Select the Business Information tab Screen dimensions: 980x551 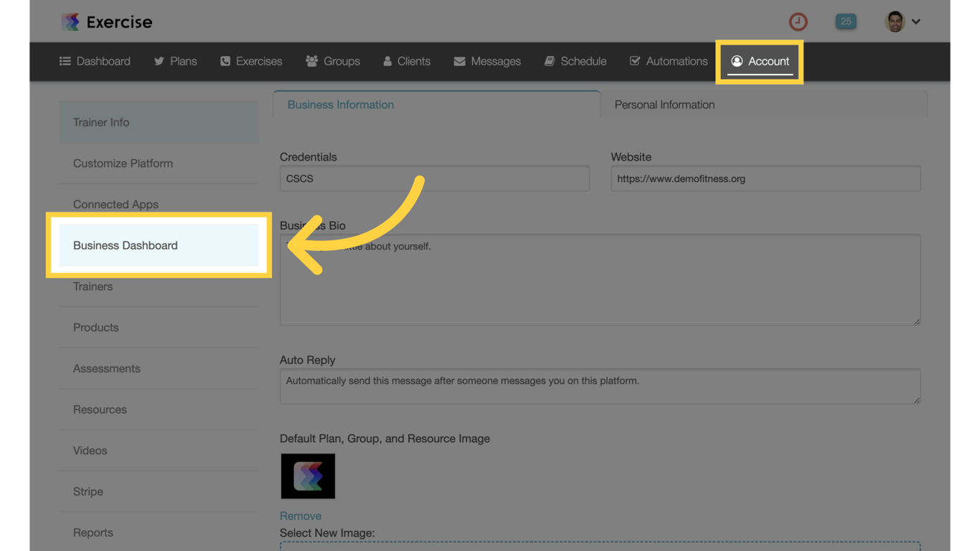341,105
